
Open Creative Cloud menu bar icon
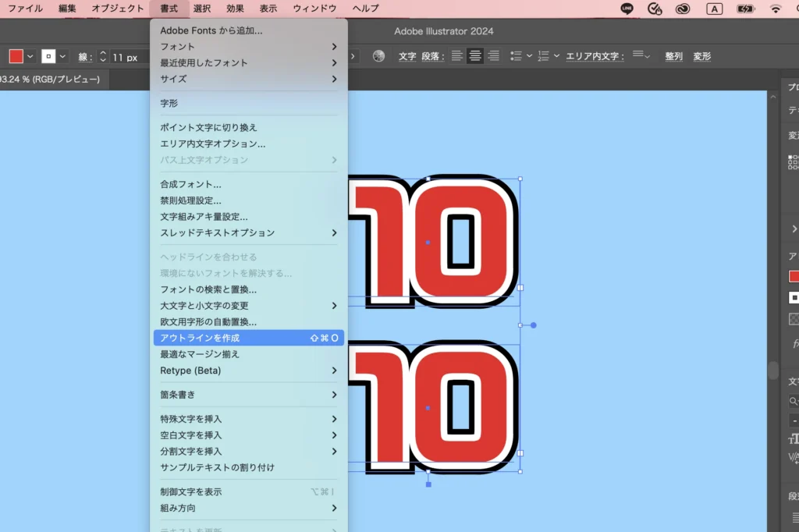pyautogui.click(x=684, y=9)
